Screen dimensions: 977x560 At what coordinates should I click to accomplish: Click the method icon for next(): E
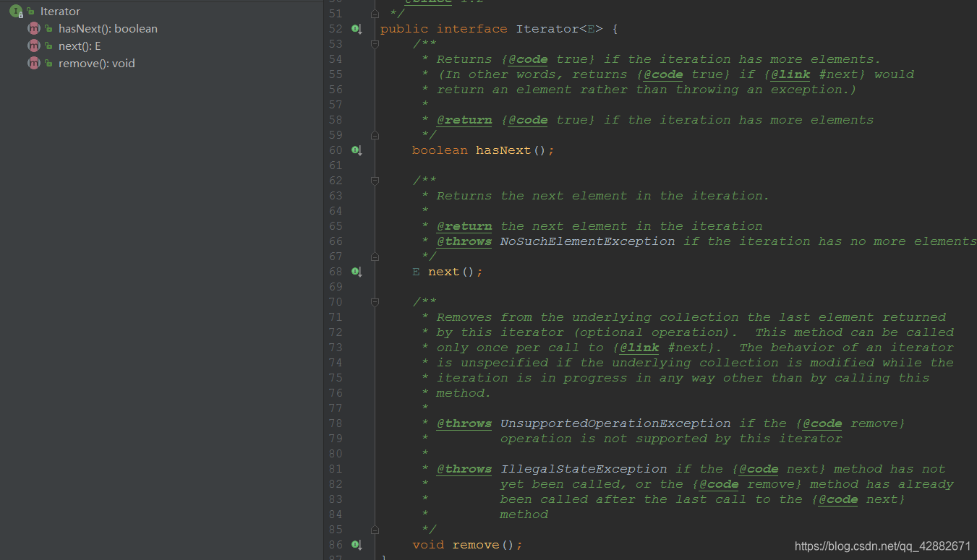coord(33,46)
